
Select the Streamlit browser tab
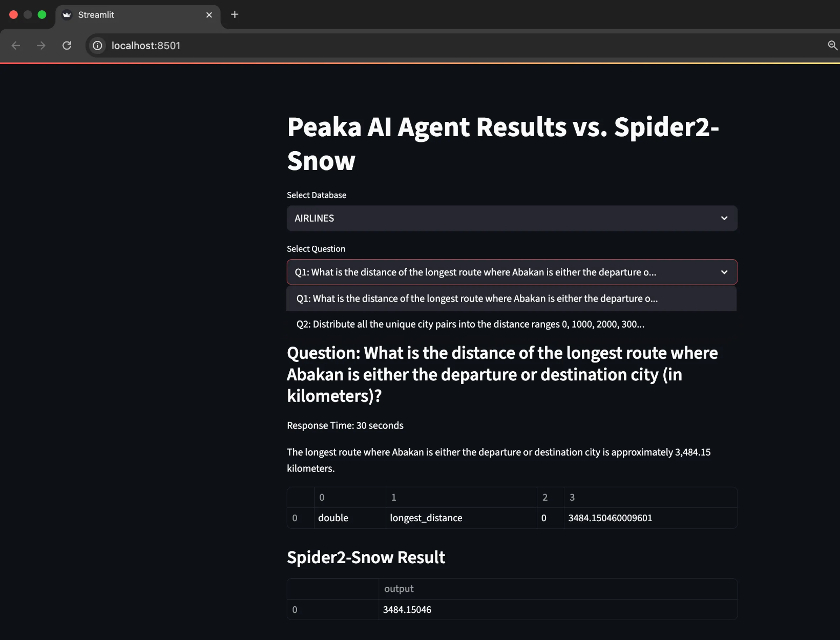pos(138,15)
